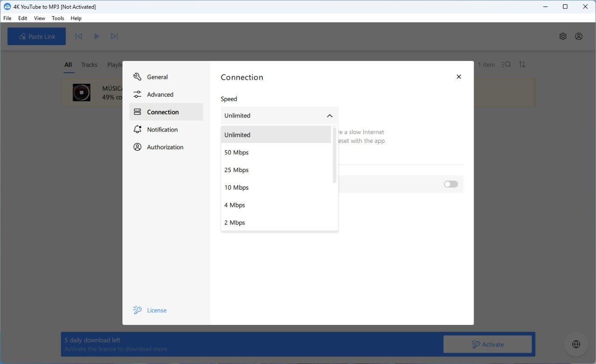Click the search list icon

pos(507,65)
